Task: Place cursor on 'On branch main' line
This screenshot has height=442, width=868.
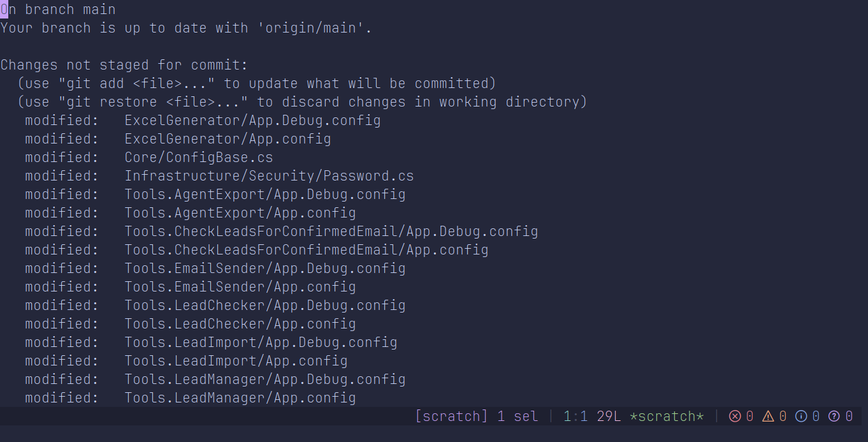Action: click(x=58, y=10)
